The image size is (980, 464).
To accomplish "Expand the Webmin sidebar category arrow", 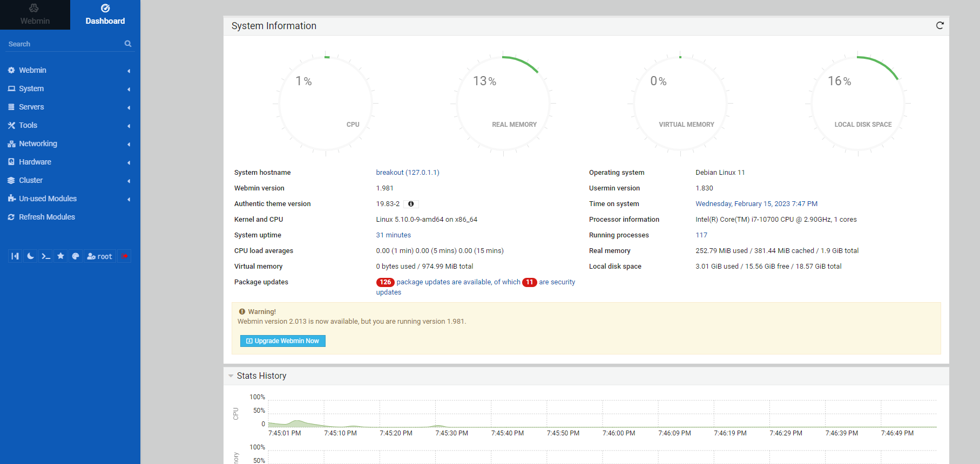I will (129, 71).
